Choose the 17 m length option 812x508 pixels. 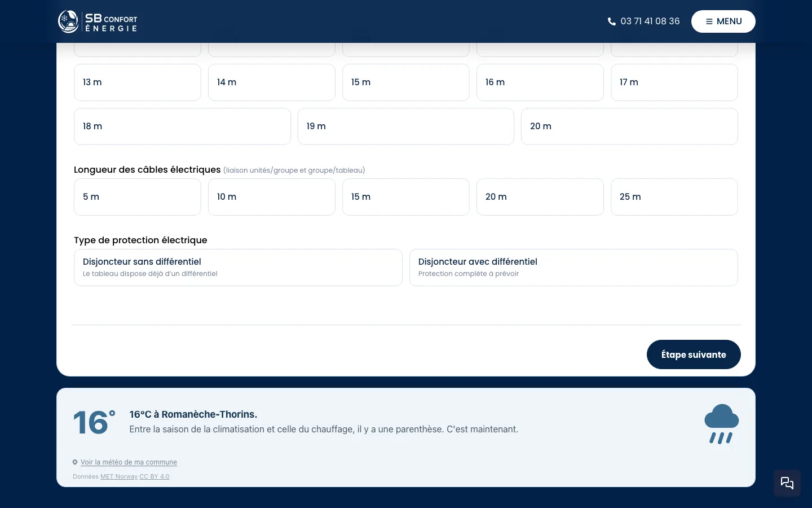674,82
